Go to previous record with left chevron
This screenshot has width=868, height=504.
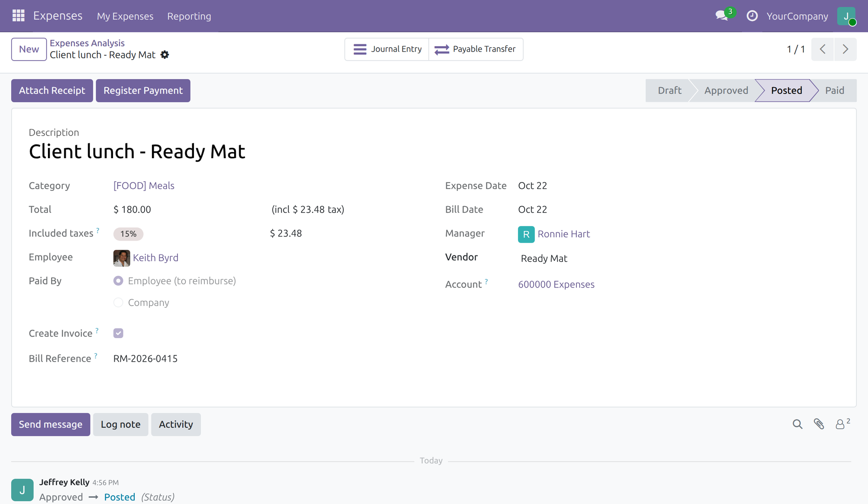823,49
